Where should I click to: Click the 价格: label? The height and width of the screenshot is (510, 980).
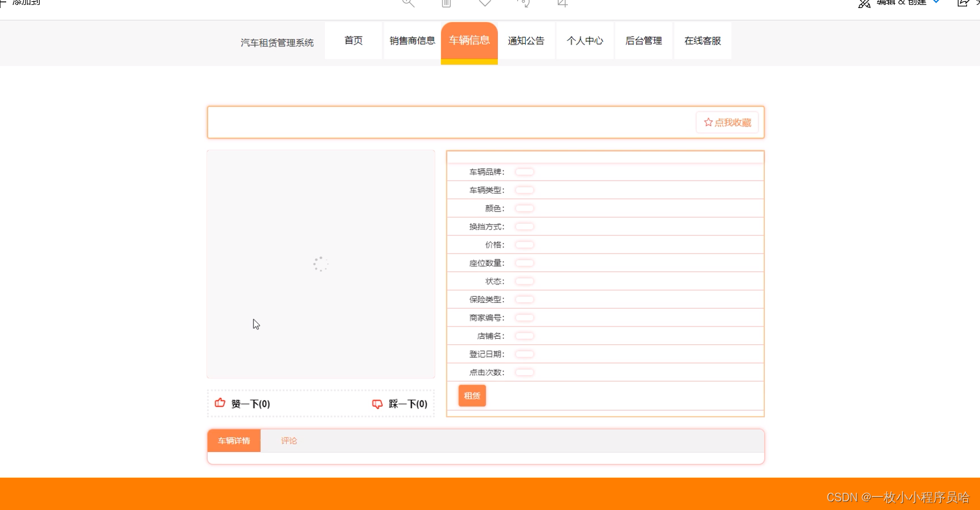[495, 245]
